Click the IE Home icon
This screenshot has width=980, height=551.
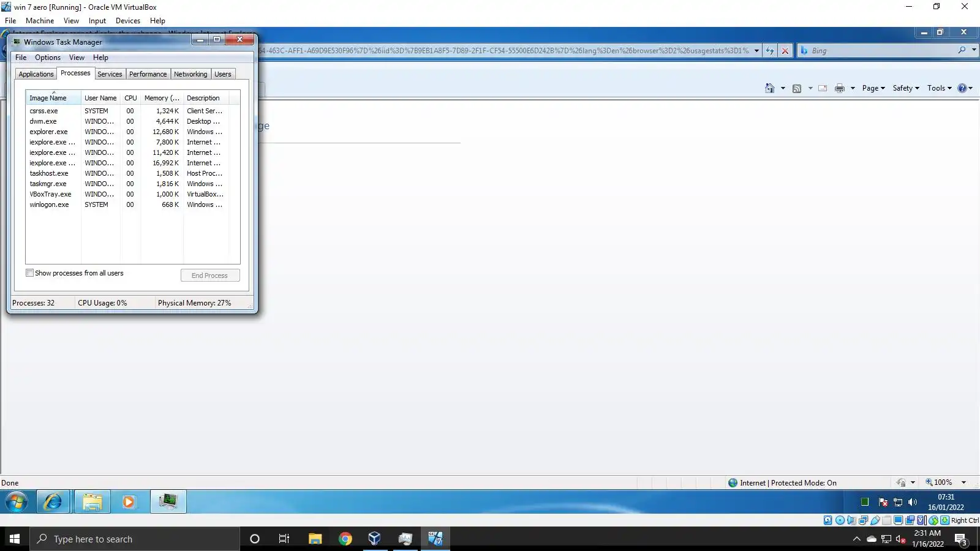[770, 88]
